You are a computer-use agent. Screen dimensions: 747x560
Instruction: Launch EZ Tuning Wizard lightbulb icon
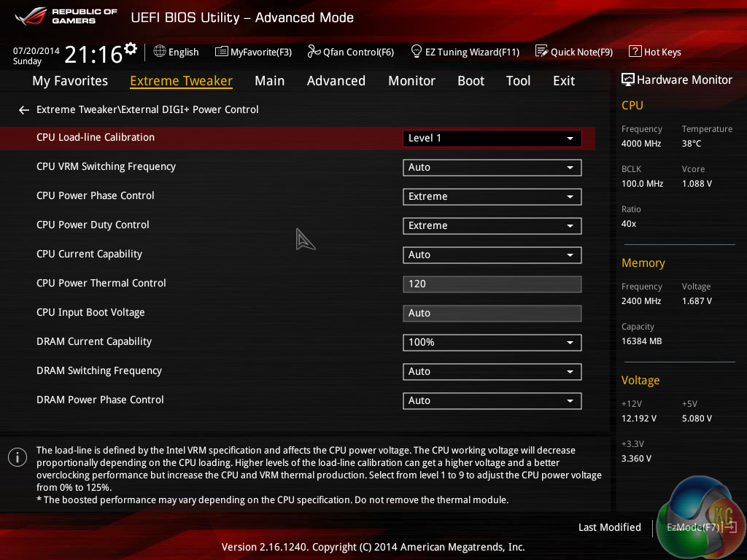coord(417,51)
